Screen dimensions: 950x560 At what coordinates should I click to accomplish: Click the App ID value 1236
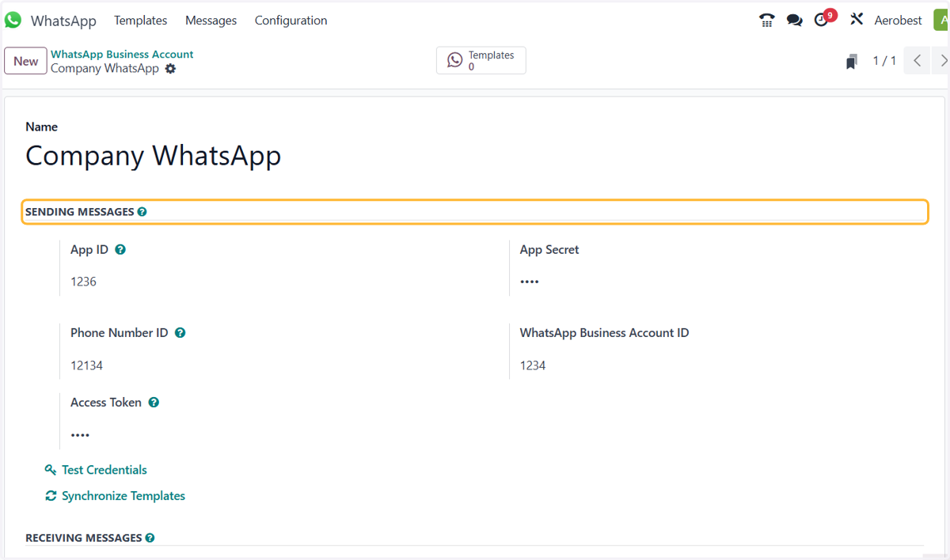(x=83, y=282)
